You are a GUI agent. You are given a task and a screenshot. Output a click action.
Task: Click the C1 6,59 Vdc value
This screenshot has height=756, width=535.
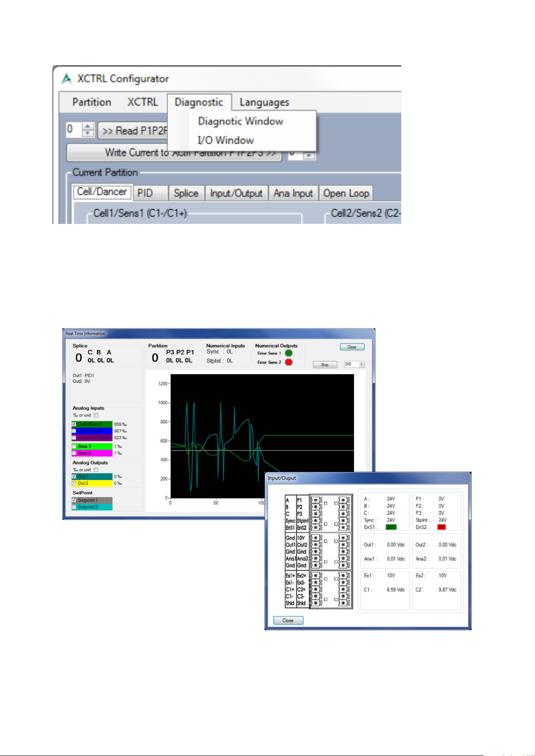pos(396,590)
